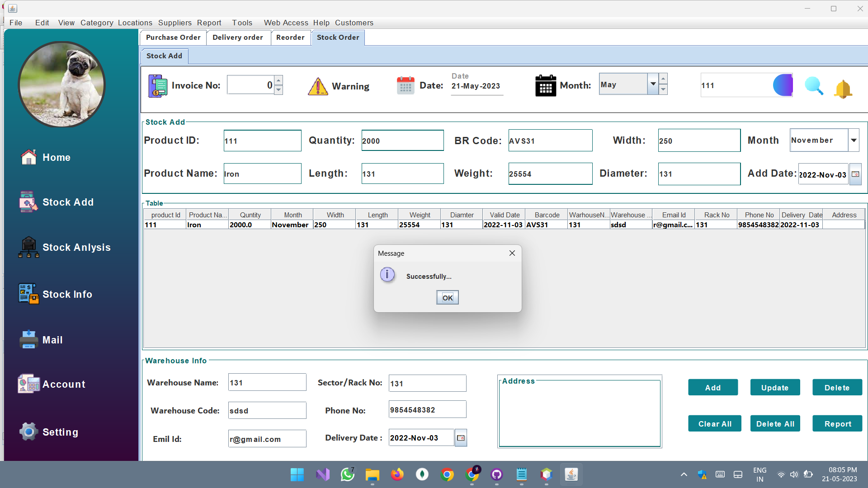Open the Month dropdown showing May

(653, 84)
